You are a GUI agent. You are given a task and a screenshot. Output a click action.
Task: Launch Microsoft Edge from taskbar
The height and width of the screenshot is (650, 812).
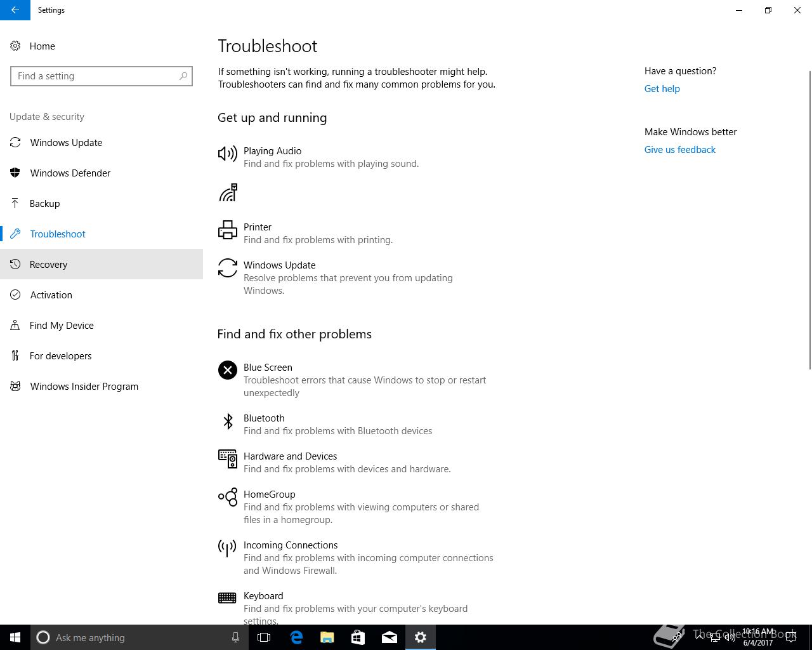[296, 637]
